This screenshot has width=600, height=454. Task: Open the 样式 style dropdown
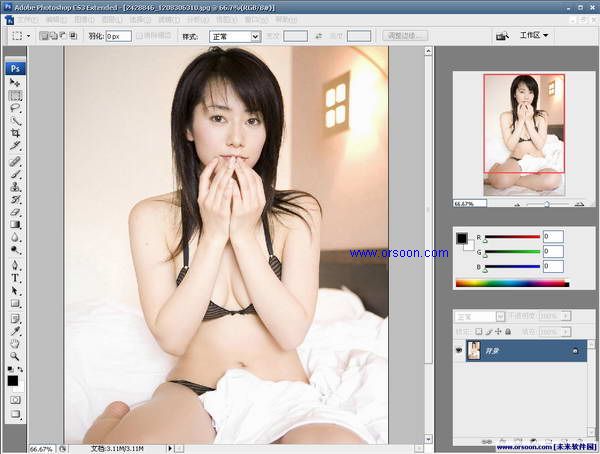click(235, 35)
